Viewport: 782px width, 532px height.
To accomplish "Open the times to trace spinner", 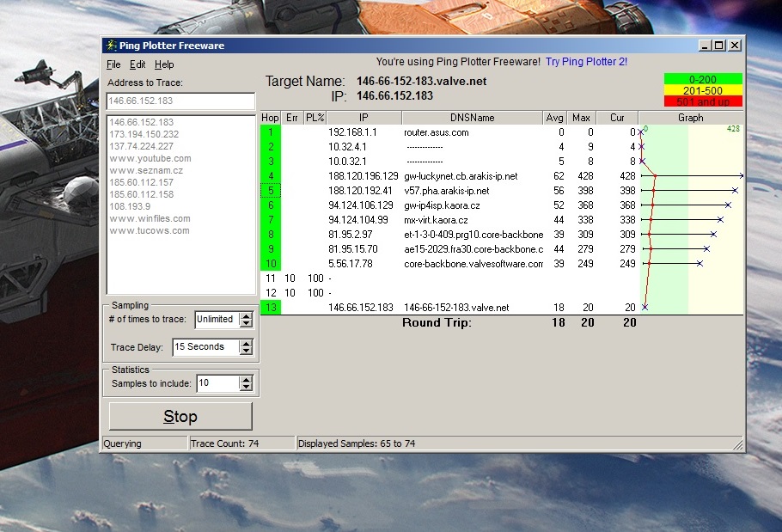I will [246, 320].
